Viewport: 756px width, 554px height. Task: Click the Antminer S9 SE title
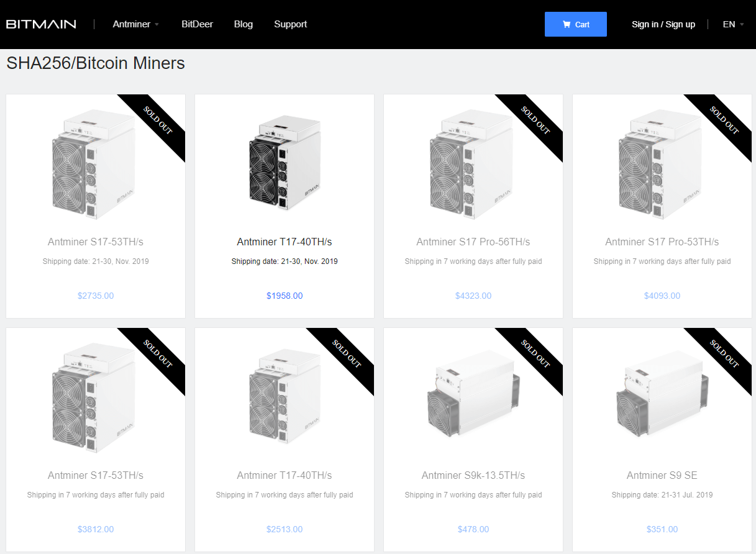pyautogui.click(x=662, y=475)
